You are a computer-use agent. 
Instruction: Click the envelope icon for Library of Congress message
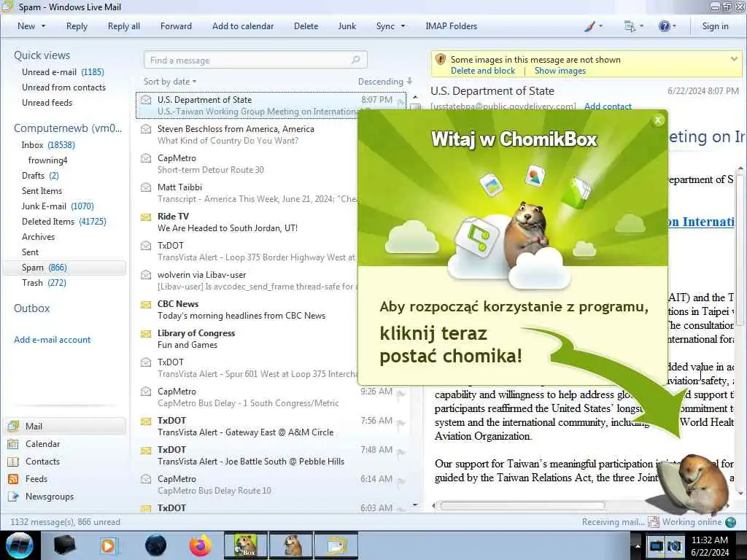point(146,333)
